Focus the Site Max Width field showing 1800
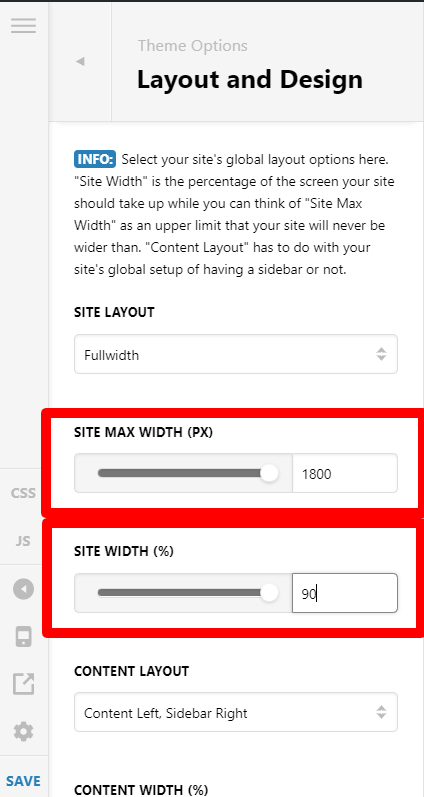424x797 pixels. pos(345,474)
